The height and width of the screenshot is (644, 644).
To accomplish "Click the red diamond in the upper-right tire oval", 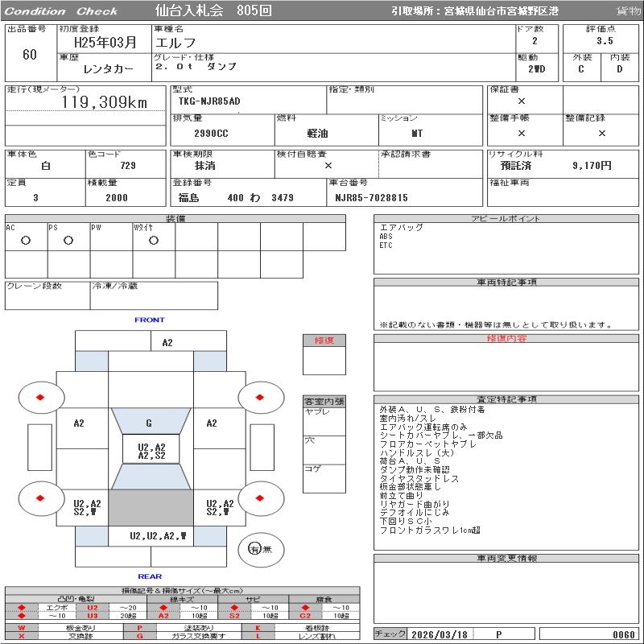I will [x=261, y=397].
